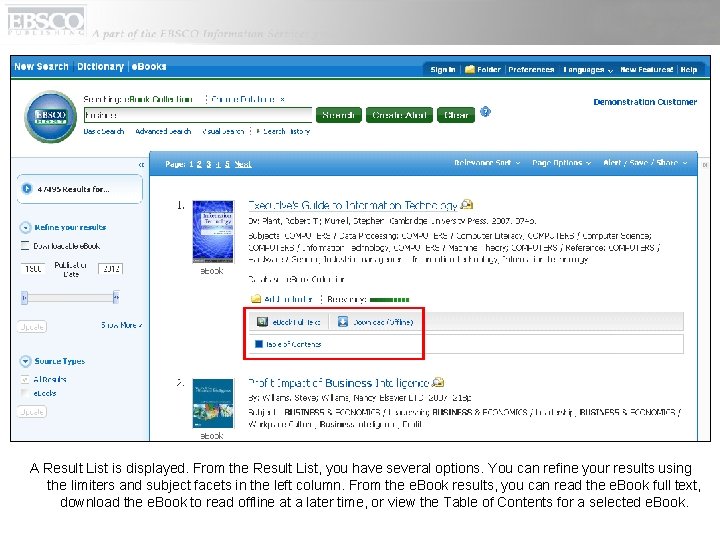Open Preferences in top bar
Viewport: 720px width, 540px height.
point(531,69)
